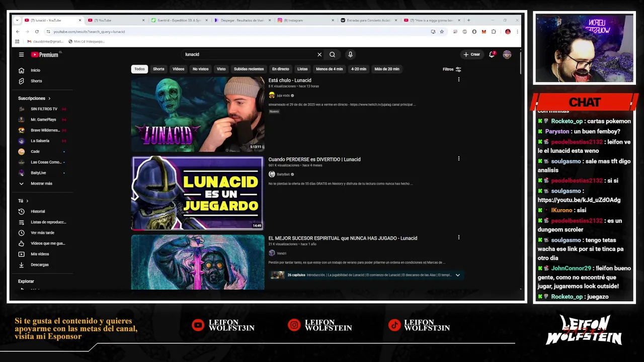Screen dimensions: 644x362
Task: Clear the search box with the X icon
Action: pos(319,54)
